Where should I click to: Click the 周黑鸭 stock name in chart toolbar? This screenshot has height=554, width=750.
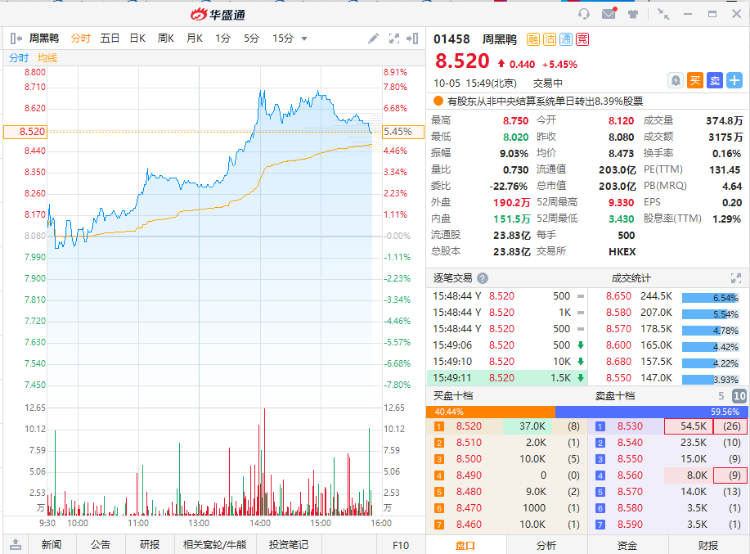click(44, 38)
